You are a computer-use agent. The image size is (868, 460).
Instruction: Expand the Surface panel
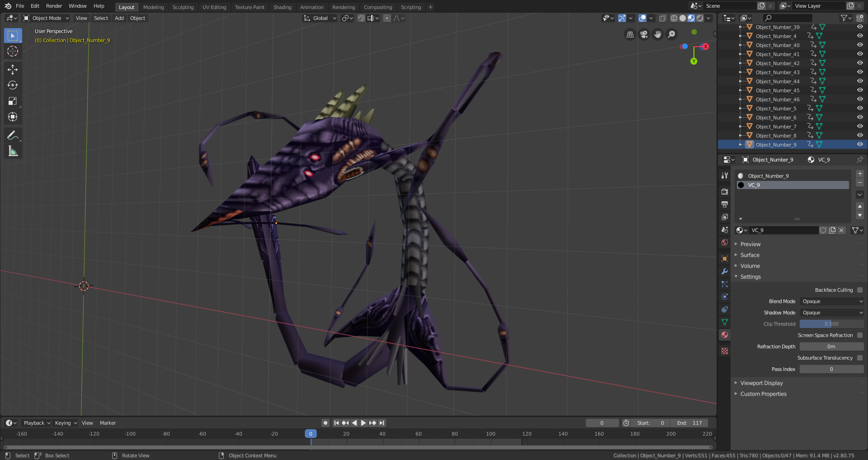[x=750, y=255]
